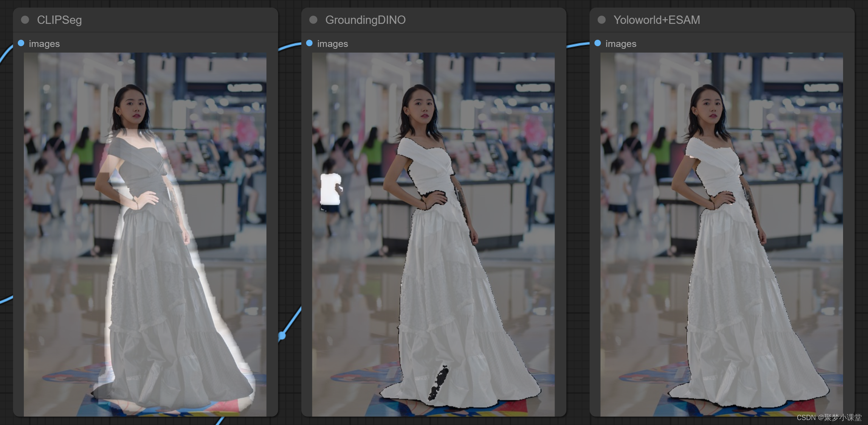Collapse the Yoloworld+ESAM node with its title dot
This screenshot has height=425, width=868.
pos(601,20)
